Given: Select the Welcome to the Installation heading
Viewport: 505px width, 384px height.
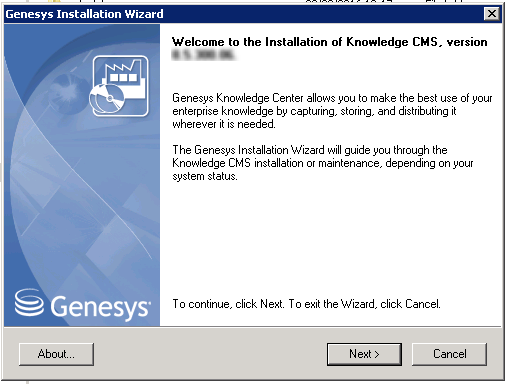Looking at the screenshot, I should 329,42.
